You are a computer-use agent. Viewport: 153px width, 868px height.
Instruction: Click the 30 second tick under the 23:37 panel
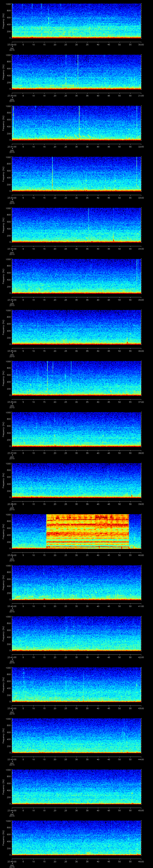(77, 453)
